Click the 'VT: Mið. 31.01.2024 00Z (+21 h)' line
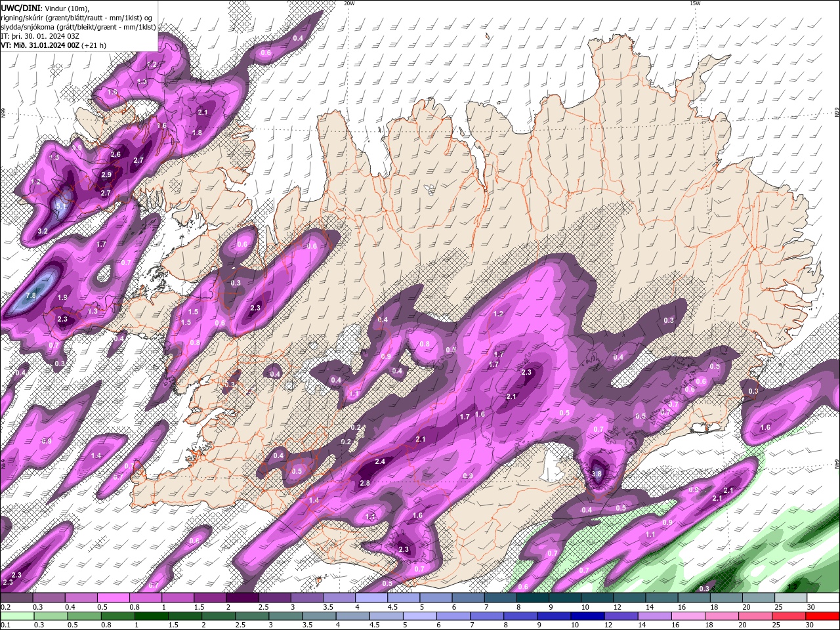The width and height of the screenshot is (840, 630). click(x=53, y=45)
